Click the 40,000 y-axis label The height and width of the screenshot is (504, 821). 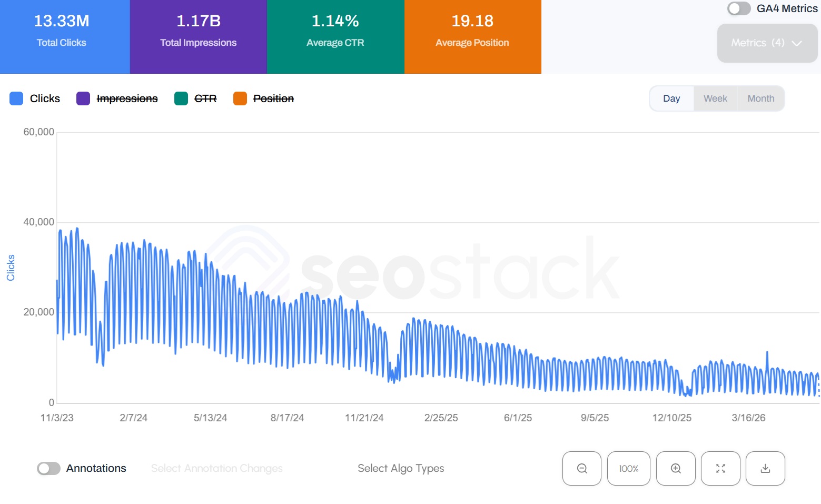pyautogui.click(x=38, y=222)
